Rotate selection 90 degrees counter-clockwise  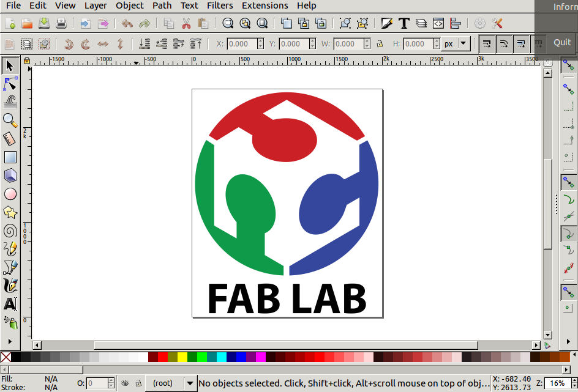tap(68, 44)
